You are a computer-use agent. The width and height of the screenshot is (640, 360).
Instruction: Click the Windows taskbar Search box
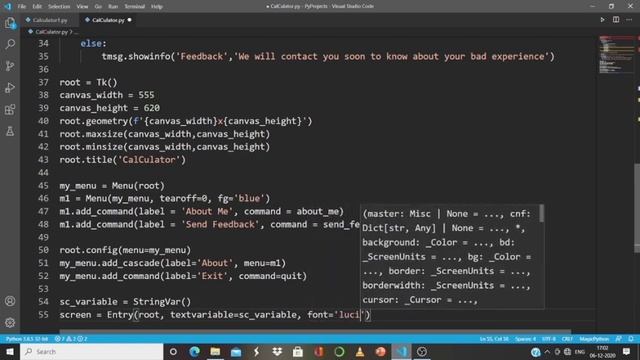click(x=91, y=351)
